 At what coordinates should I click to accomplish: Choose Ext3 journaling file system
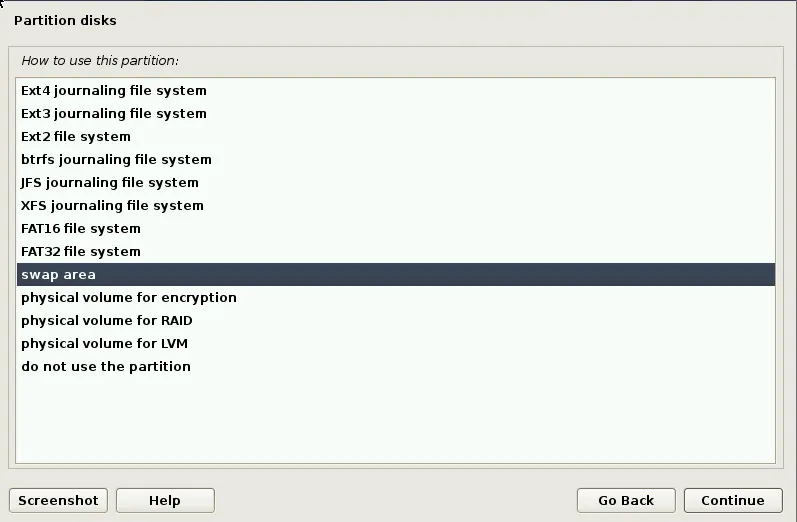click(395, 113)
